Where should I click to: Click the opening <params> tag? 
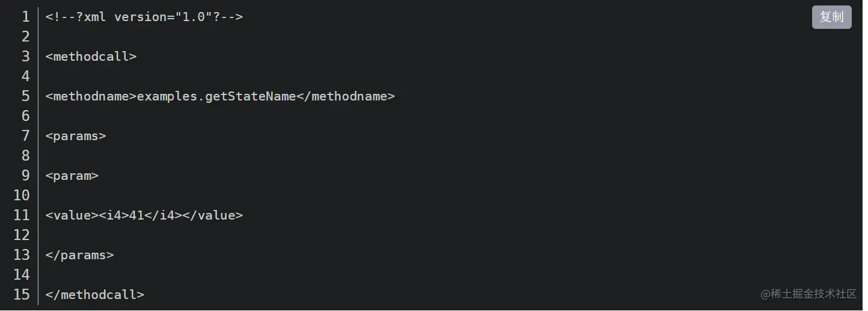(x=76, y=136)
